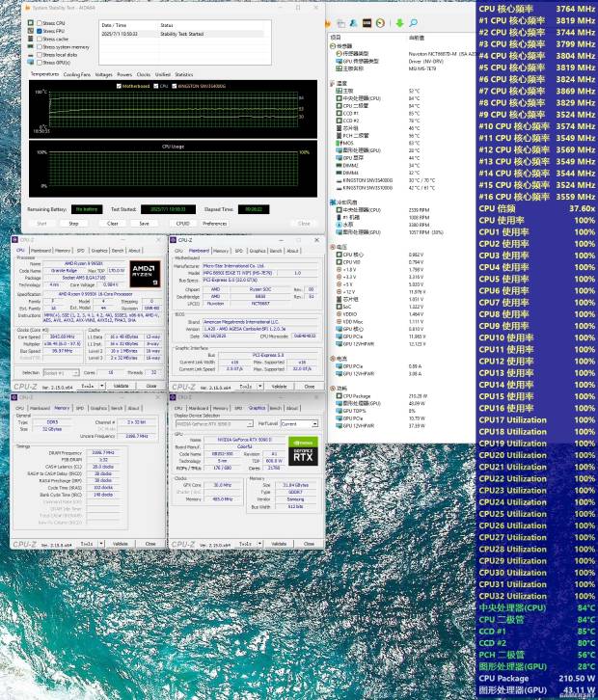Click the drive icon beside KINGSTON SNV3S4000G row
598x700 pixels.
[339, 180]
